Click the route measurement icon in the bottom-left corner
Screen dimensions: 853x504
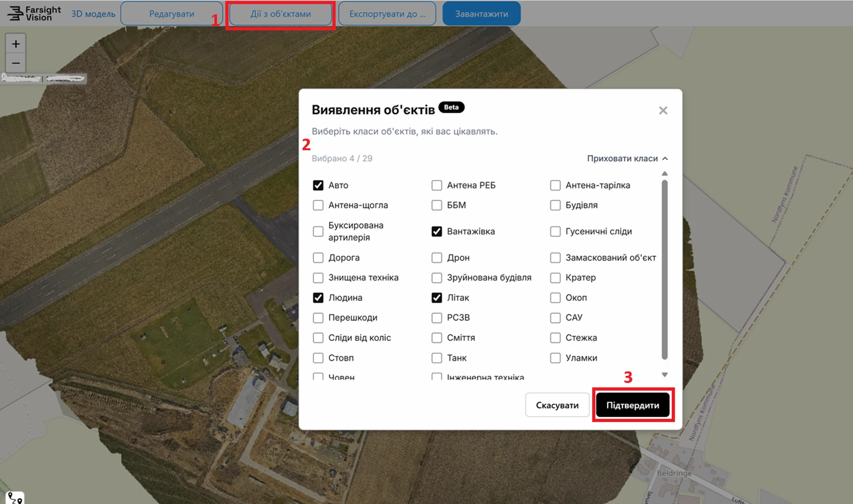click(x=15, y=498)
